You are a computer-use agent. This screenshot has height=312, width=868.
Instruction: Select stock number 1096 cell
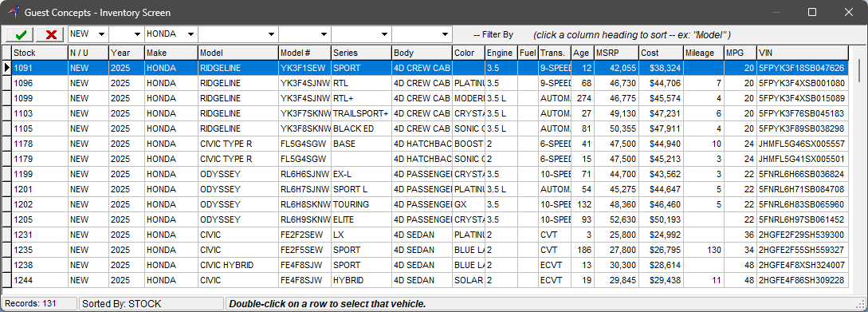(x=40, y=83)
